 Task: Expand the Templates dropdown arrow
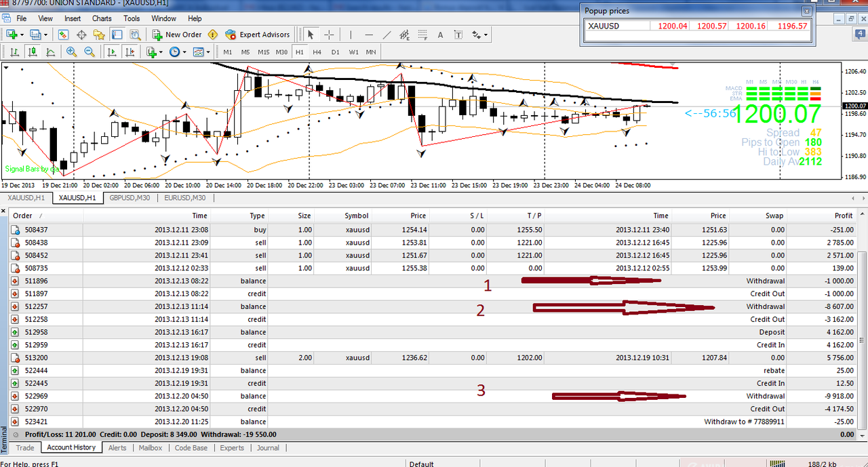tap(208, 52)
